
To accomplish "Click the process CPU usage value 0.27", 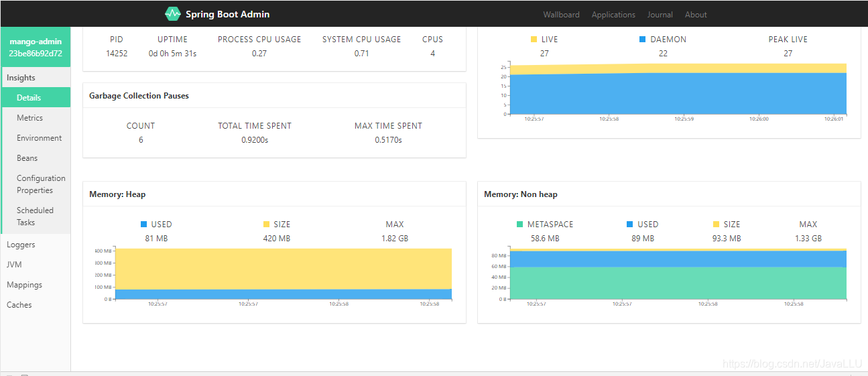I will (x=259, y=54).
